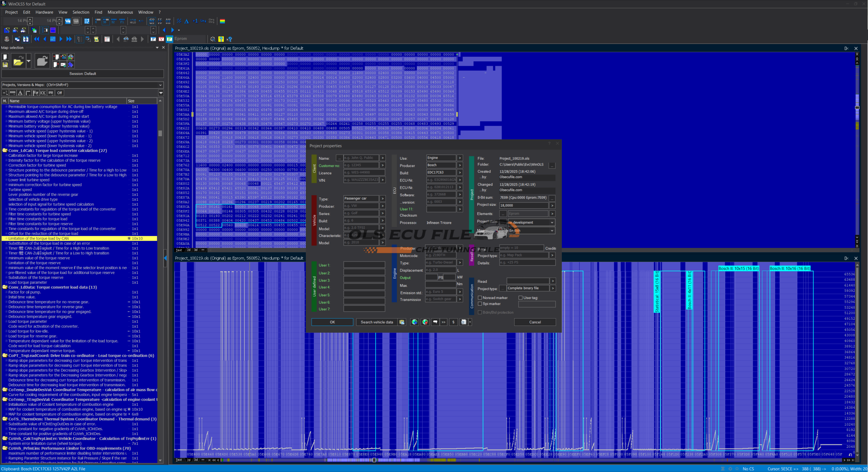Click the paragraph section symbol button
Image resolution: width=868 pixels, height=472 pixels.
point(453,322)
